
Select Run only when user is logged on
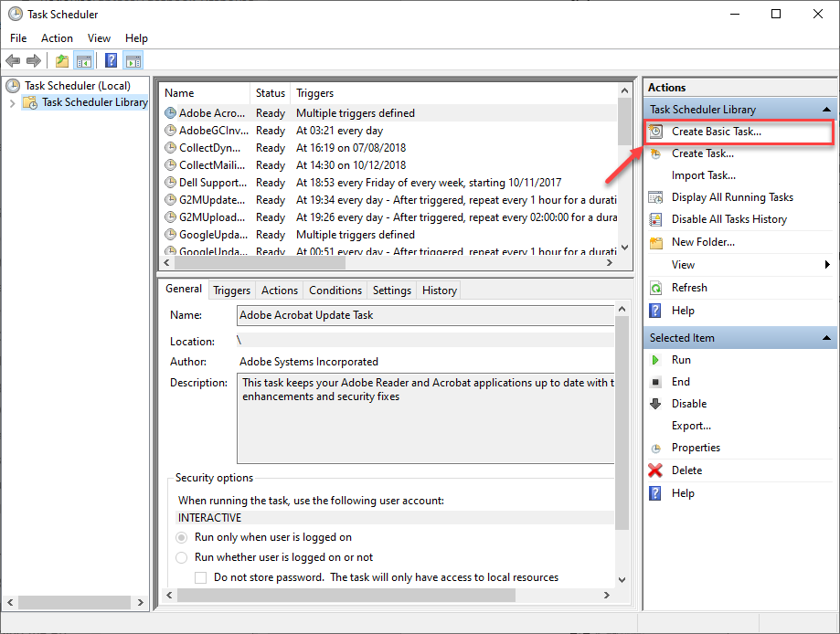click(x=182, y=537)
